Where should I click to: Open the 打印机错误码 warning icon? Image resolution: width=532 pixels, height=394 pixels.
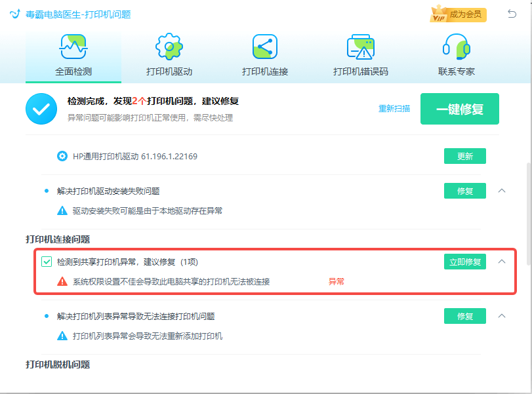[x=360, y=47]
